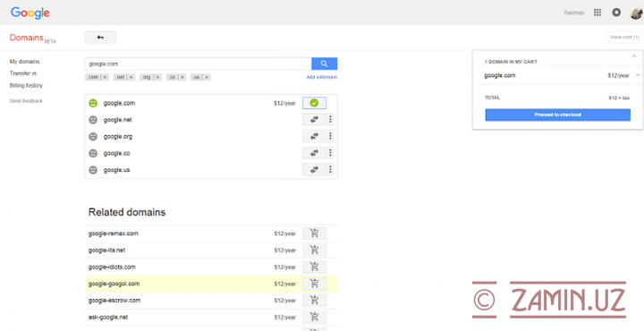The height and width of the screenshot is (331, 644).
Task: Open the three-dot menu for google.org
Action: [330, 136]
